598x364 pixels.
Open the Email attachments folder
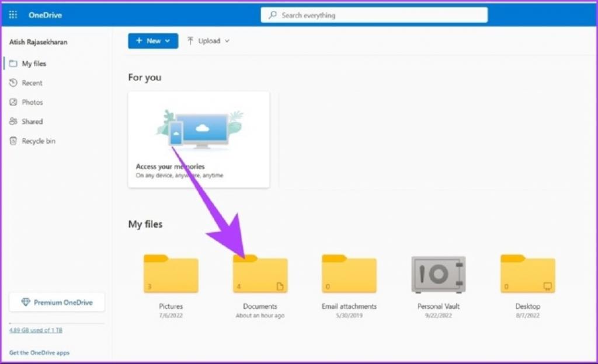pyautogui.click(x=349, y=274)
